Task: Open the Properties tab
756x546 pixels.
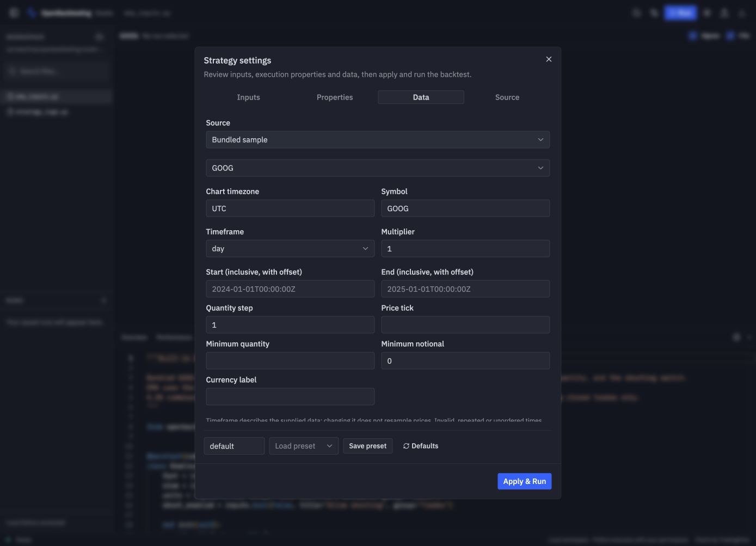Action: click(335, 97)
